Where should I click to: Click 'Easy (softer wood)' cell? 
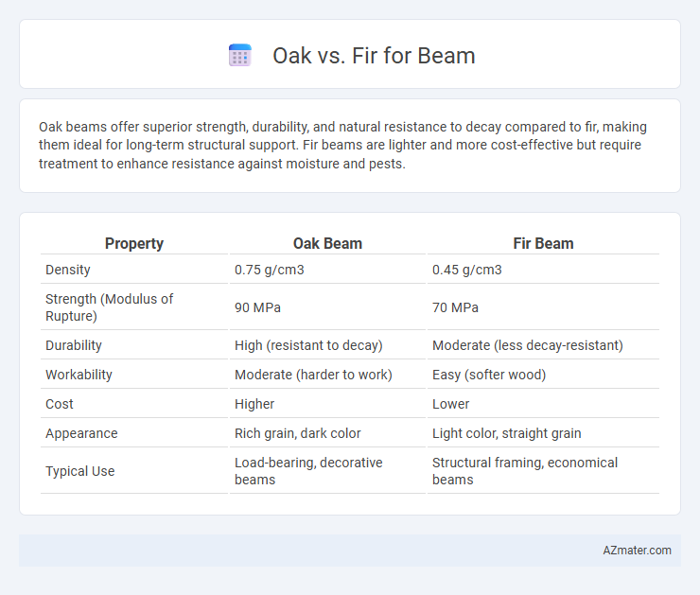coord(489,375)
